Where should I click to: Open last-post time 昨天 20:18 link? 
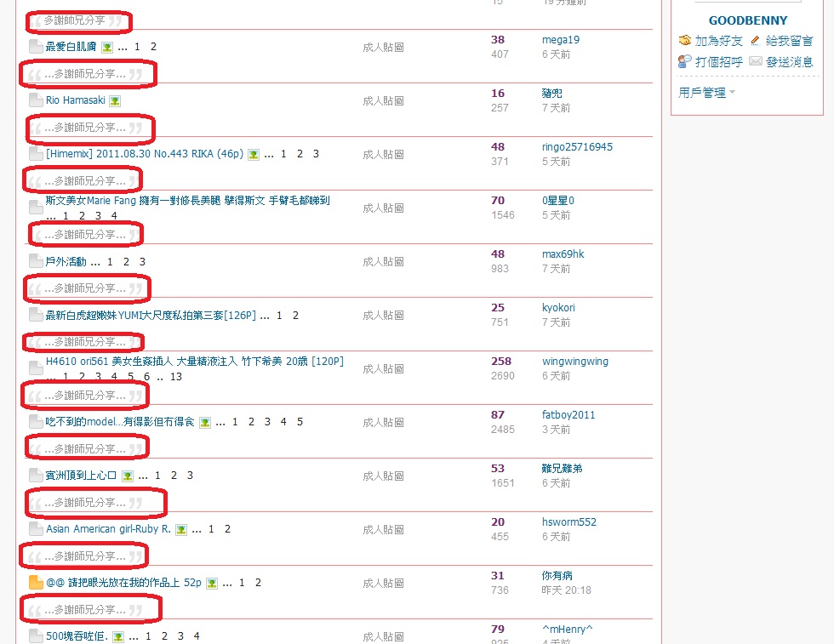(566, 590)
